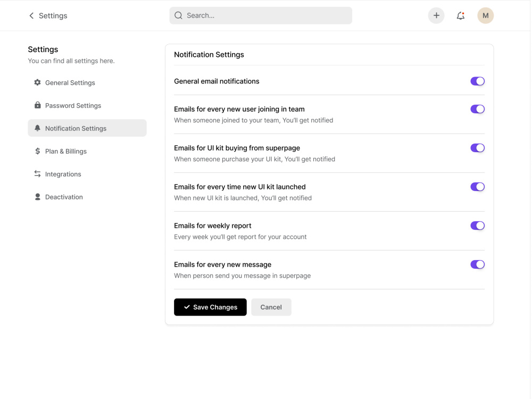Open the notifications bell in header
The image size is (532, 399).
tap(460, 15)
